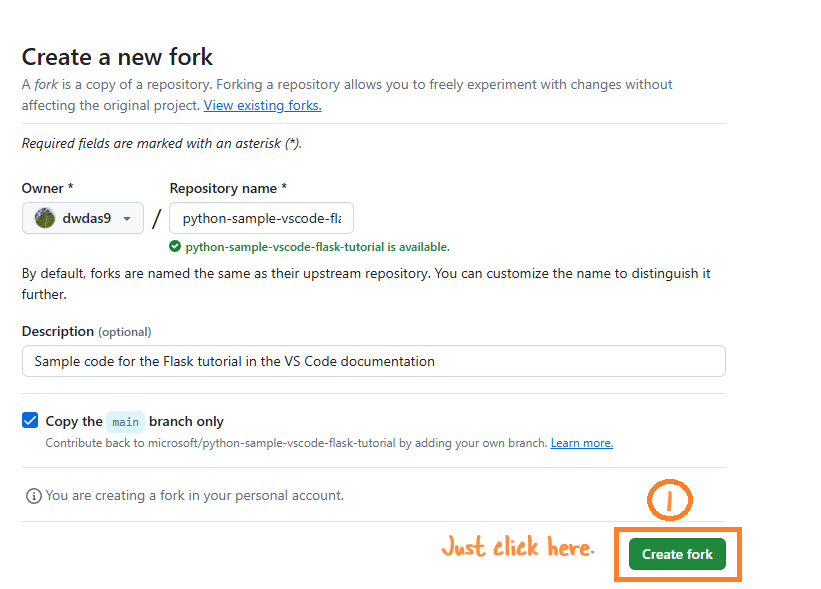Screen dimensions: 821x589
Task: Click the Owner field label
Action: point(48,188)
